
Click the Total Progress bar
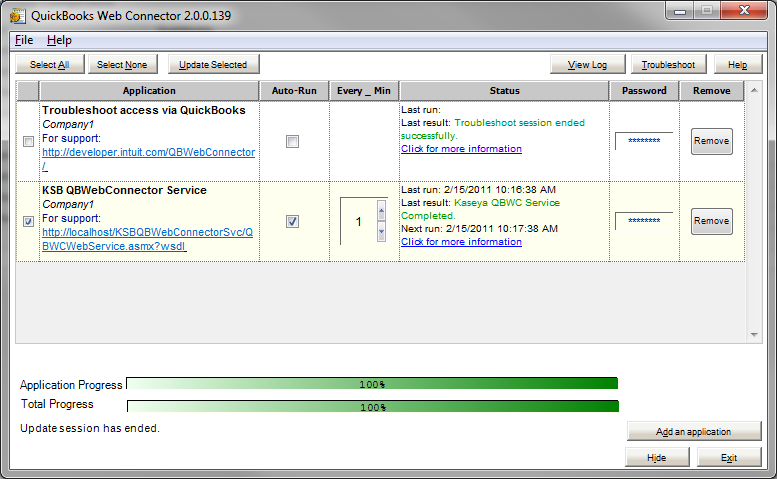372,407
